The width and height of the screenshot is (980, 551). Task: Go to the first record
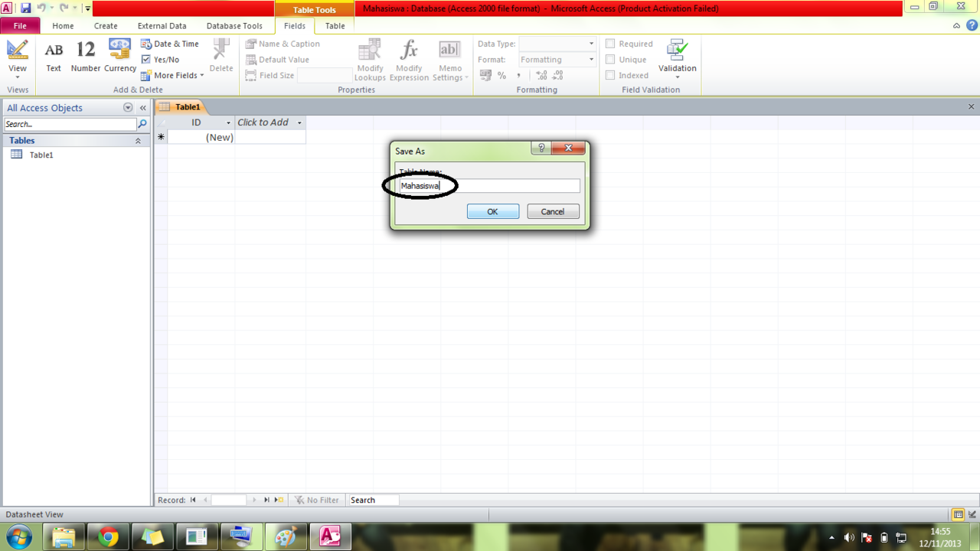click(193, 500)
